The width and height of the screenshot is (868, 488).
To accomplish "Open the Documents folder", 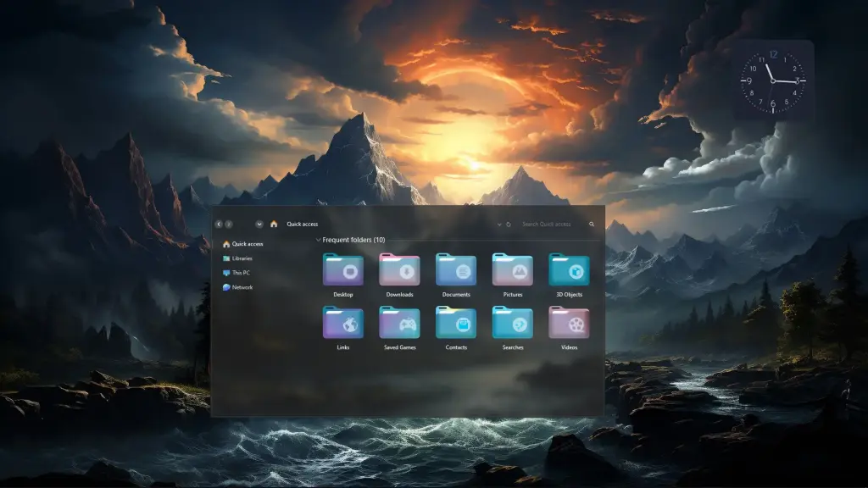I will pyautogui.click(x=456, y=270).
